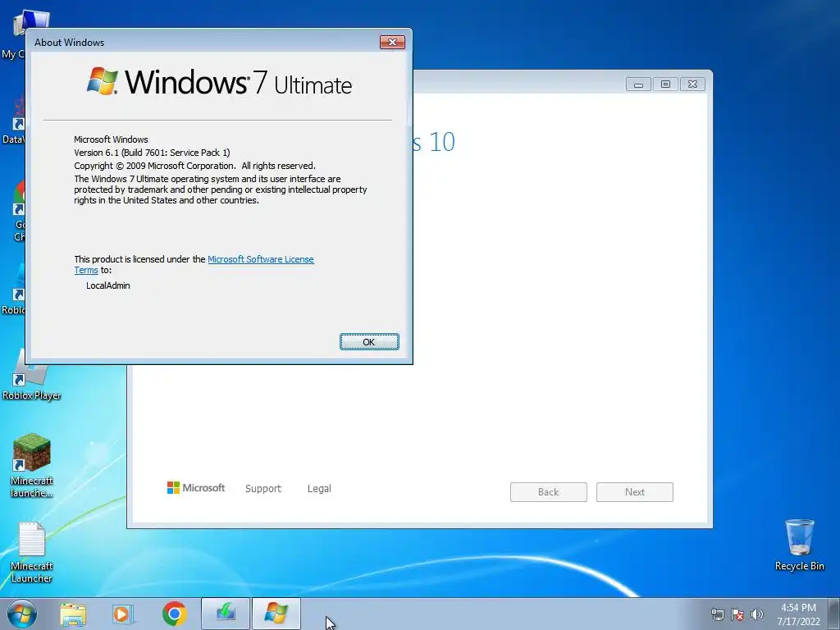Viewport: 840px width, 630px height.
Task: Open the Action Center flag icon
Action: (737, 614)
